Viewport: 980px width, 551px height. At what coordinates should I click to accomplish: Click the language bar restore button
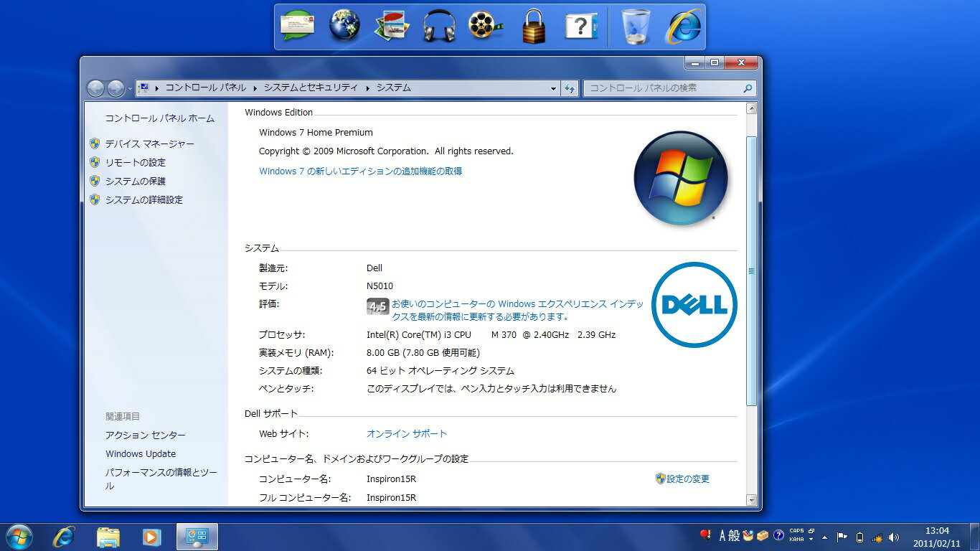pos(811,532)
